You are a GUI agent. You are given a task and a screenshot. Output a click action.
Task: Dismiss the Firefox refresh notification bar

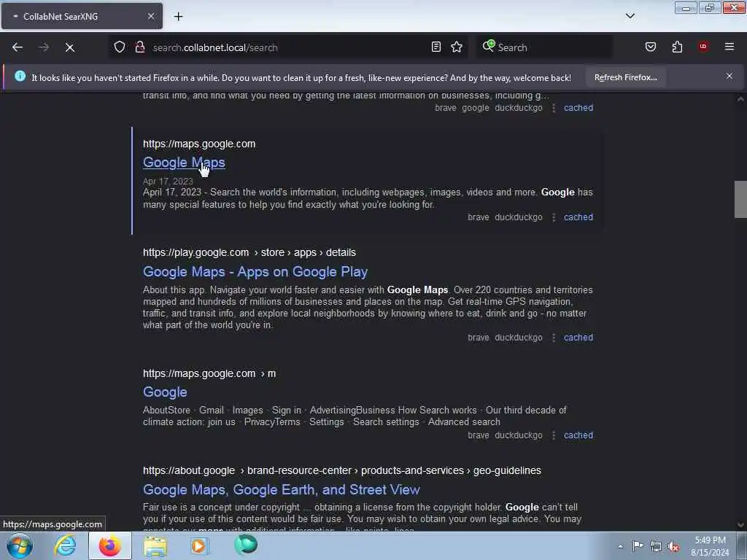[729, 76]
